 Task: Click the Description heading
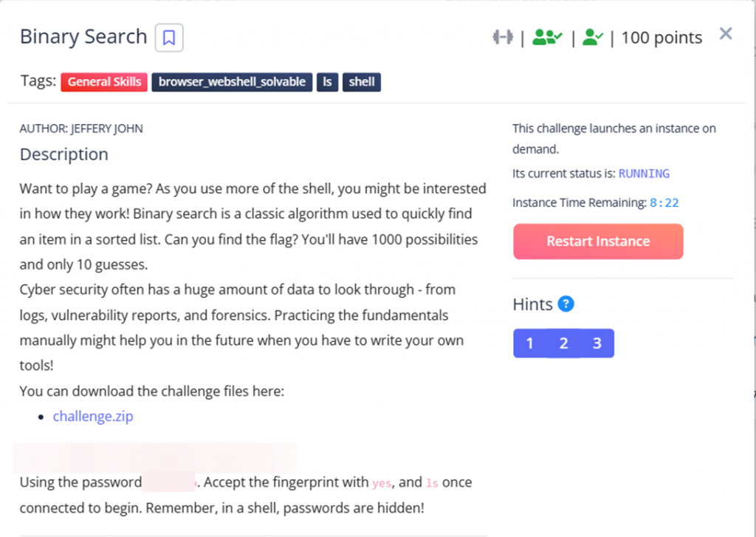click(64, 154)
